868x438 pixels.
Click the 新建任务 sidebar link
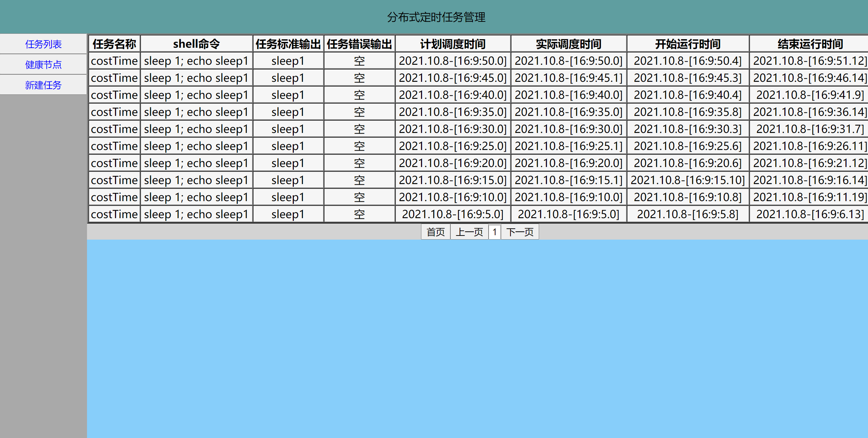pos(43,85)
